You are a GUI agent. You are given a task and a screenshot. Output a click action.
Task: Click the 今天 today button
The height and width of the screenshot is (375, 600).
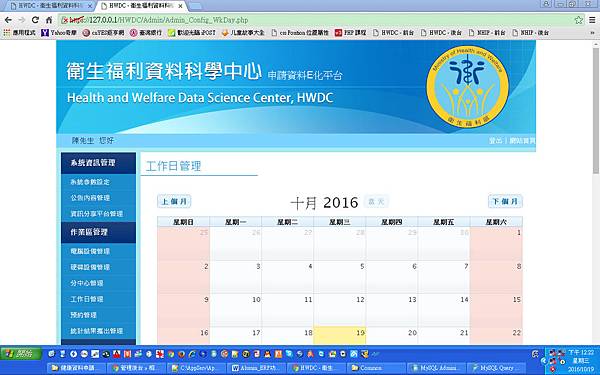point(376,201)
